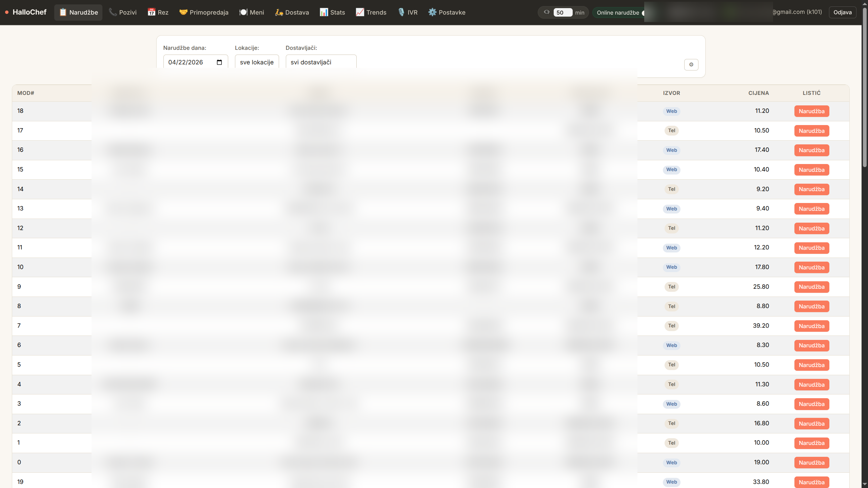This screenshot has width=868, height=488.
Task: Open Stats bar chart page
Action: [332, 13]
